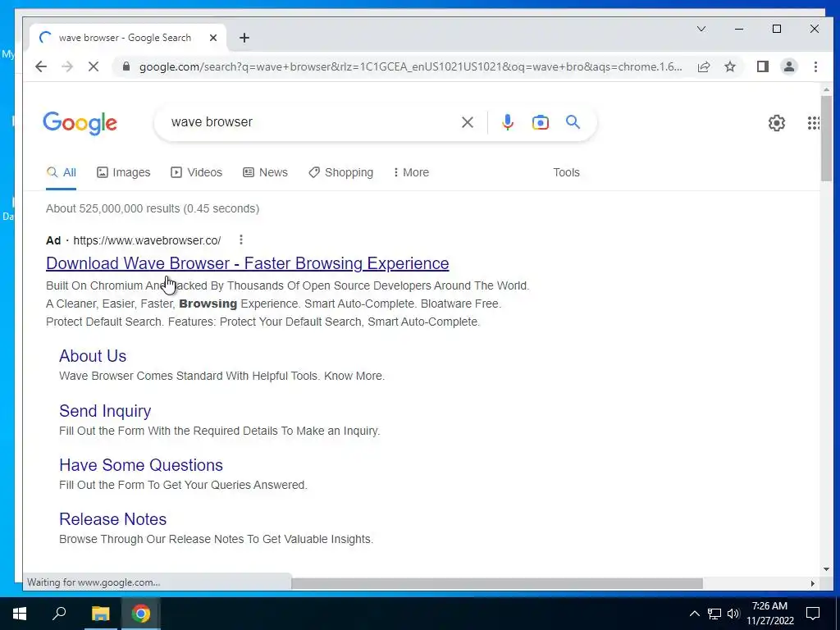840x630 pixels.
Task: Expand the tab search chevron
Action: point(701,29)
